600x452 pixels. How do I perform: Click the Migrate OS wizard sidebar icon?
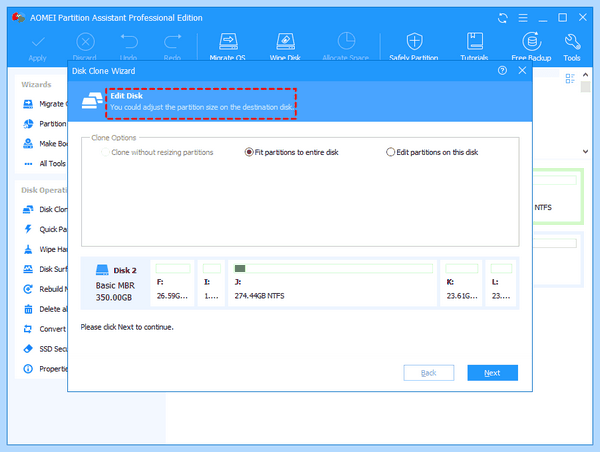tap(28, 104)
